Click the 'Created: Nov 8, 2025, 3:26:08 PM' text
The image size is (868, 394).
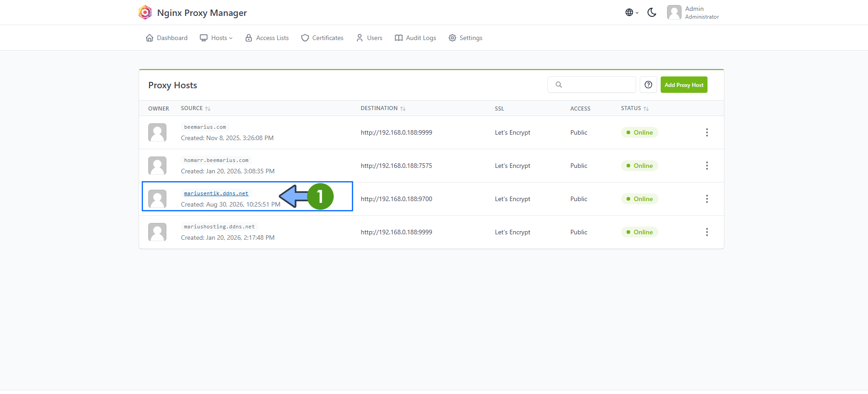click(x=227, y=138)
